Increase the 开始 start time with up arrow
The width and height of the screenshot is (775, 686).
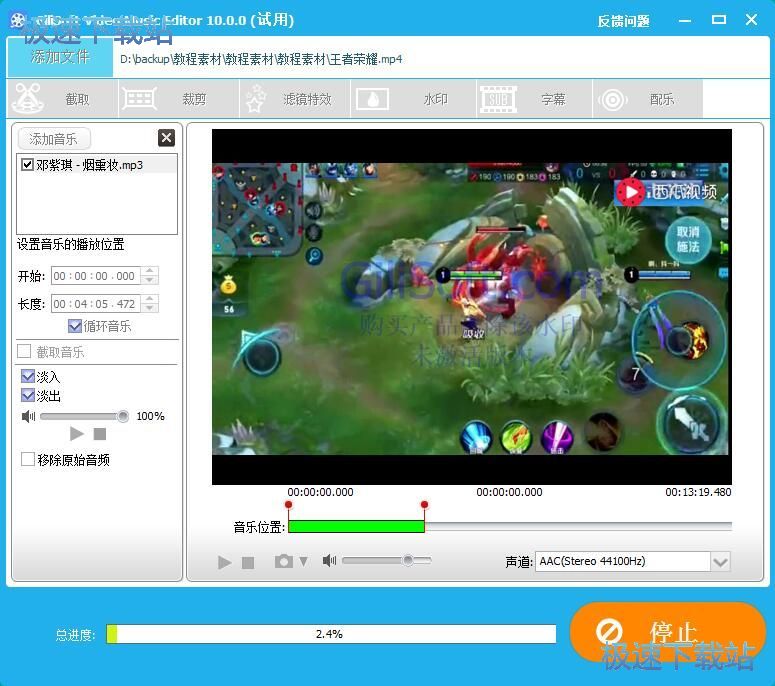[x=150, y=271]
